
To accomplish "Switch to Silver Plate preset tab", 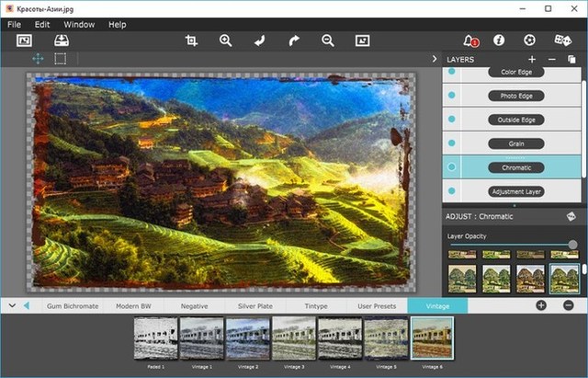I will (255, 306).
